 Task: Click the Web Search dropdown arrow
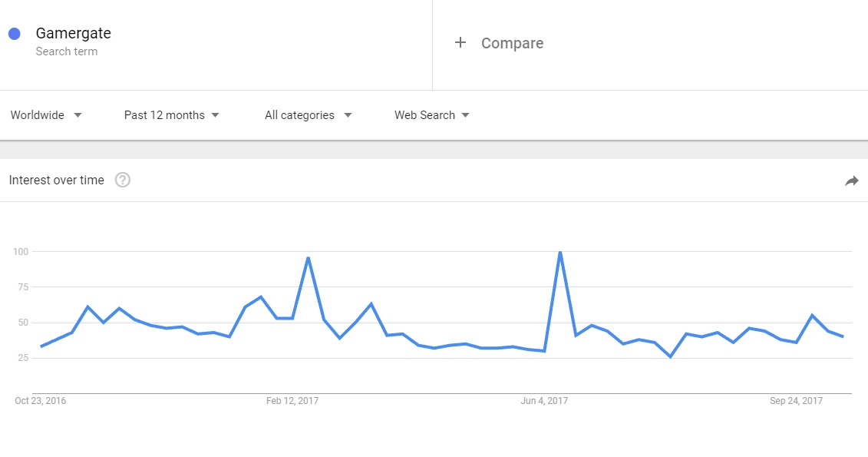(x=466, y=115)
